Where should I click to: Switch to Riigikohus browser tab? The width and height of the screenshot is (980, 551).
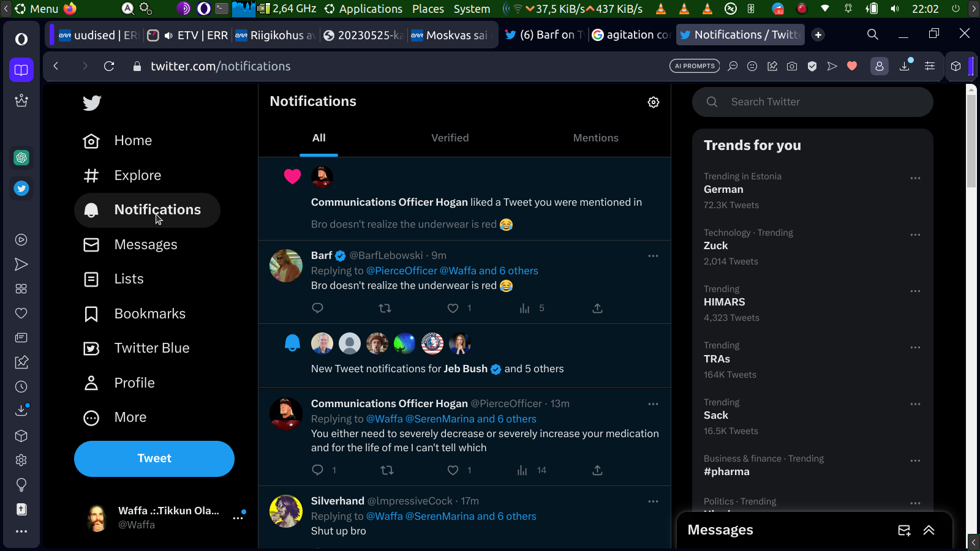(276, 35)
